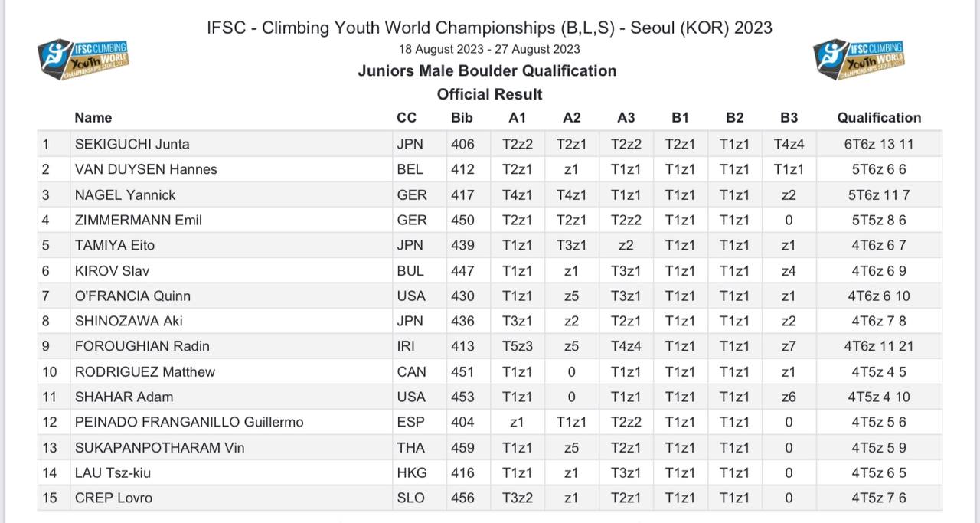Select SUKAPANPOTHARAM Vin in the results
980x523 pixels.
tap(159, 447)
